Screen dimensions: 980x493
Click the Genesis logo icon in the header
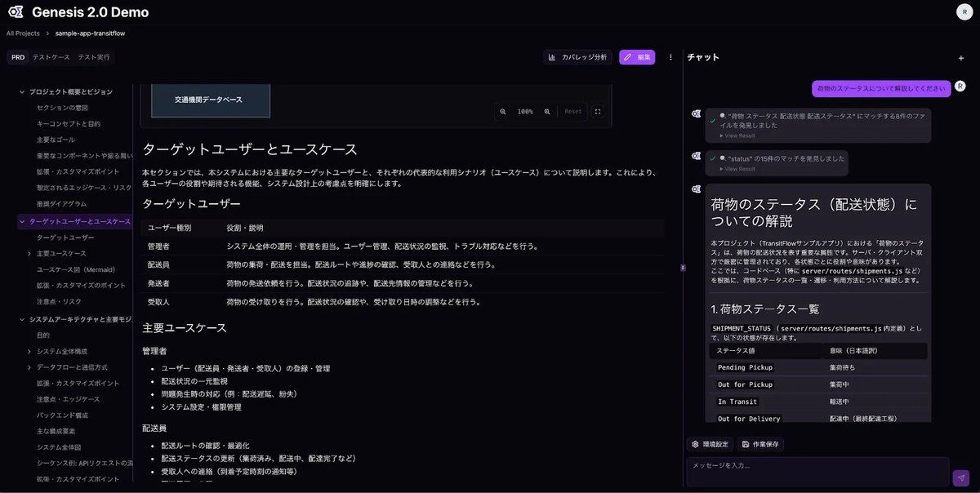click(16, 12)
